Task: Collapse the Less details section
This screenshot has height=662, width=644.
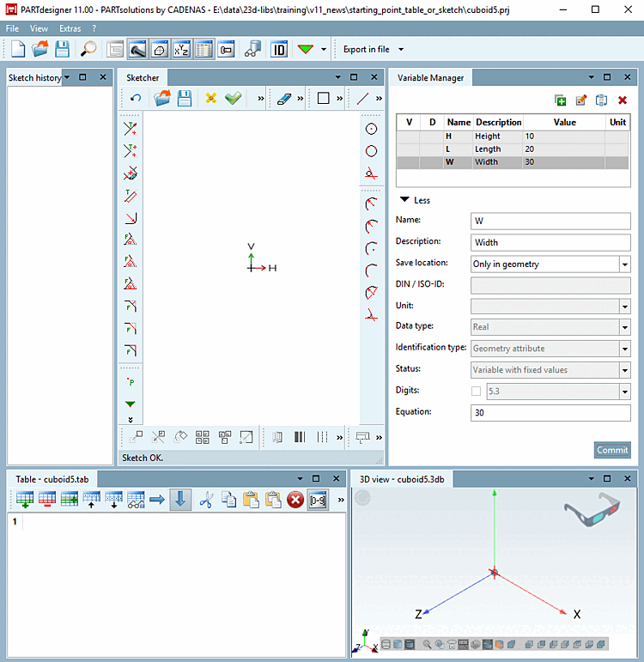Action: (415, 200)
